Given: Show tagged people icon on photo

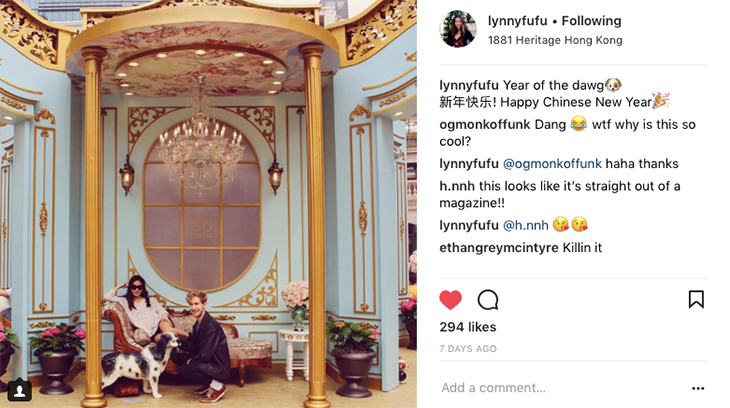Looking at the screenshot, I should click(19, 390).
